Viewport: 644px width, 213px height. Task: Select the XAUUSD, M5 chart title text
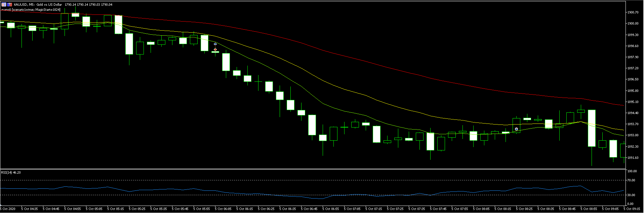point(24,5)
